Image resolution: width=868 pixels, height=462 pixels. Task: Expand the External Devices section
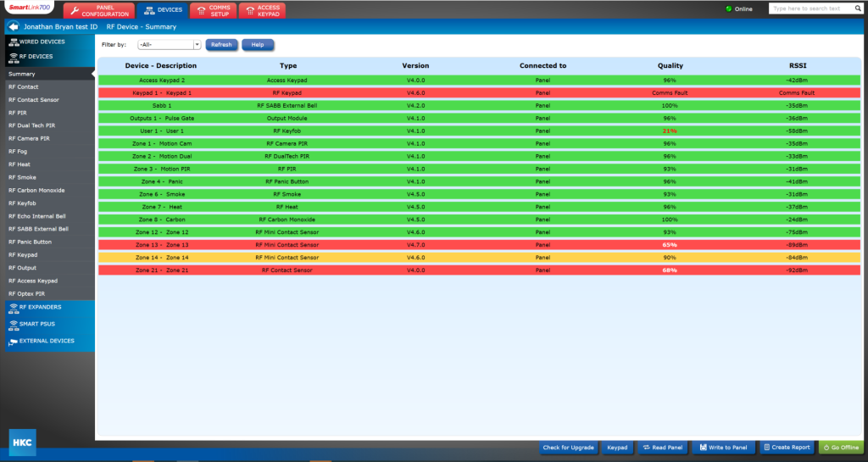coord(50,342)
